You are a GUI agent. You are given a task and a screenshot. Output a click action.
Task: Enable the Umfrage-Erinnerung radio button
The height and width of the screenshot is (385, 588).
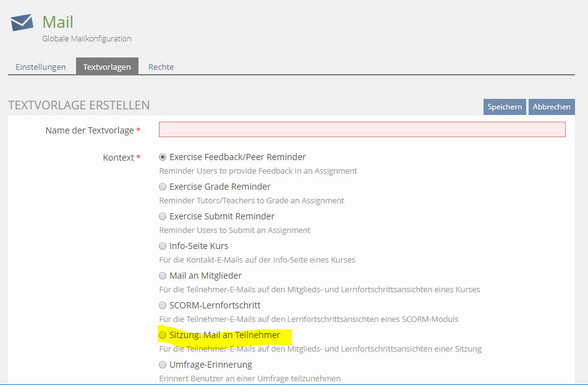coord(163,365)
